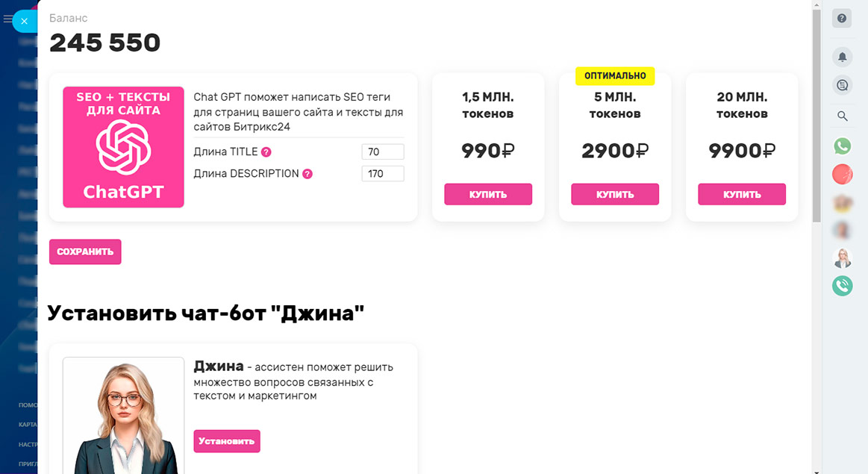Open the notifications bell
868x474 pixels.
(x=842, y=57)
